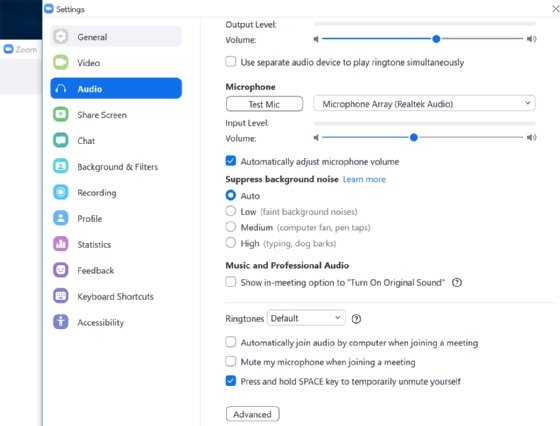Screen dimensions: 560x426
Task: Go to Share Screen settings
Action: pos(116,115)
